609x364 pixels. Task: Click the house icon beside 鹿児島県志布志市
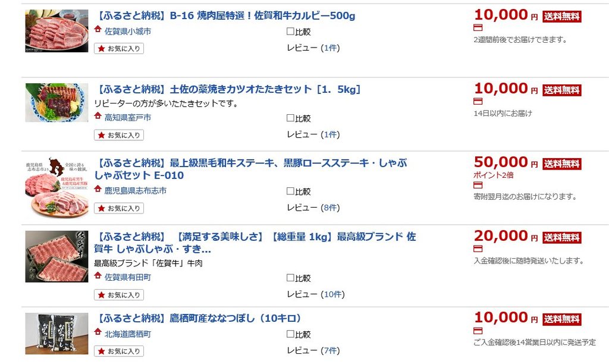(x=98, y=190)
